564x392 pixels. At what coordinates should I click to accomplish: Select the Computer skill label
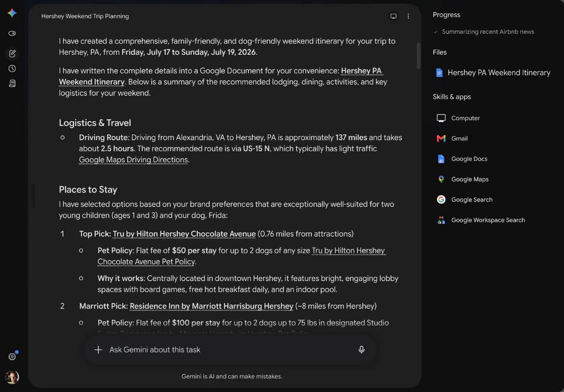465,118
